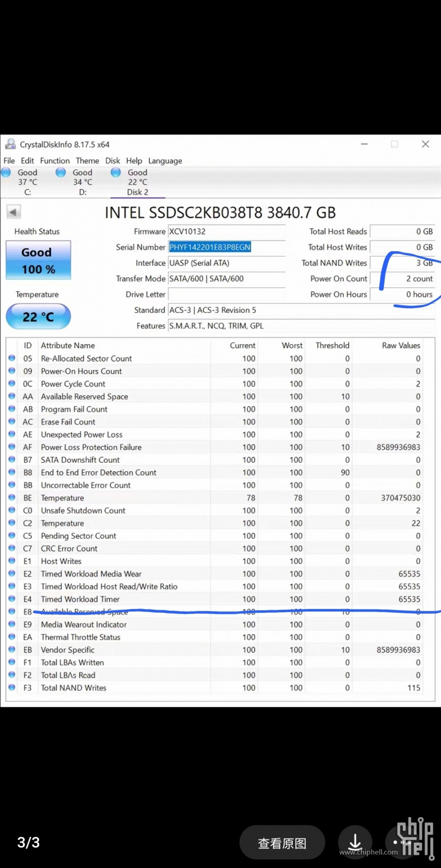This screenshot has height=868, width=441.
Task: Click status dot for Total LBAs Written
Action: click(12, 662)
